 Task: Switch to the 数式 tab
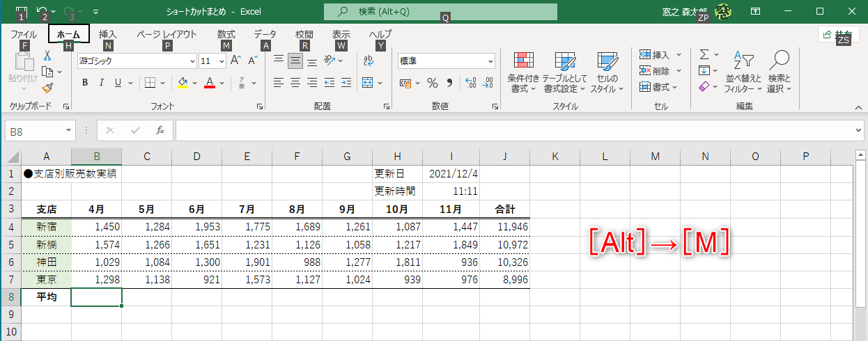226,34
